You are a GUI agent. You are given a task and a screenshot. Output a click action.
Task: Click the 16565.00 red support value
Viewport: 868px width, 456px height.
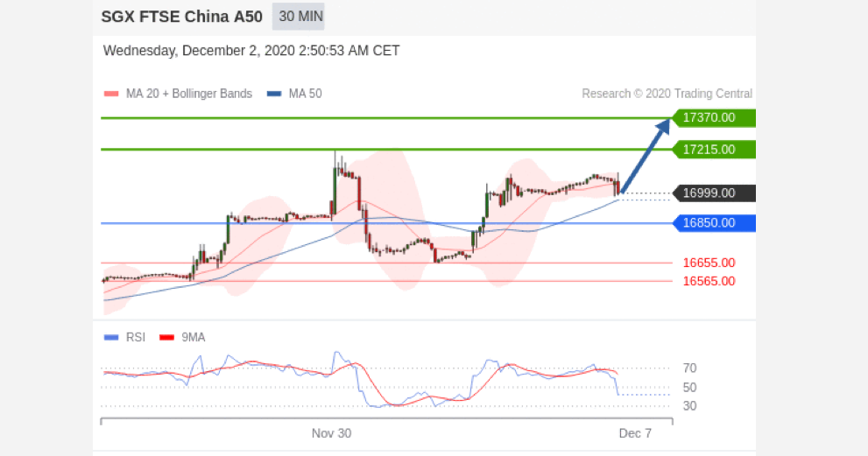[709, 281]
